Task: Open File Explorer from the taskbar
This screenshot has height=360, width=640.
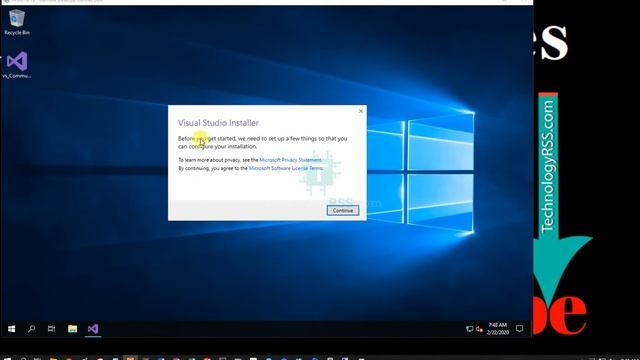Action: (x=73, y=329)
